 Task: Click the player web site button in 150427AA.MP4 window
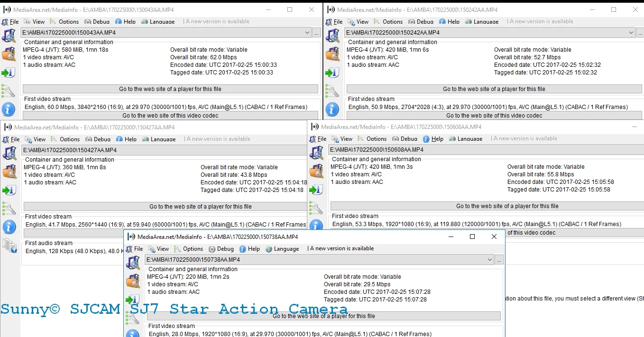click(x=166, y=207)
